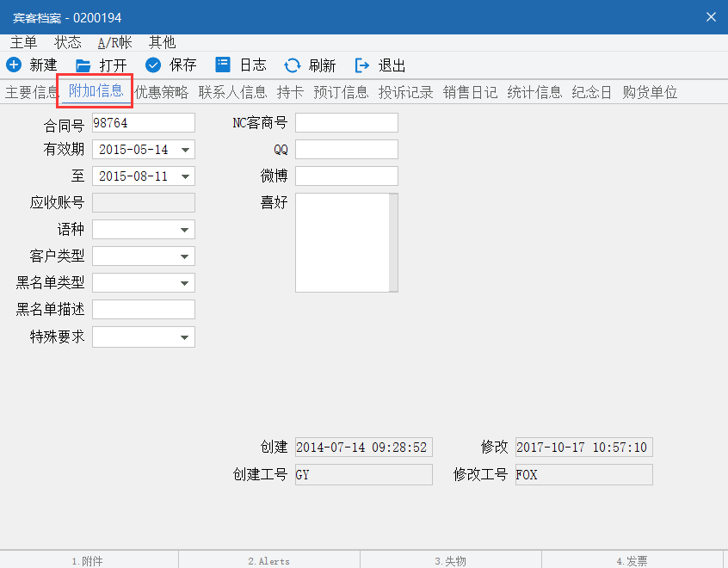Click the 合同号 input field

(x=143, y=123)
